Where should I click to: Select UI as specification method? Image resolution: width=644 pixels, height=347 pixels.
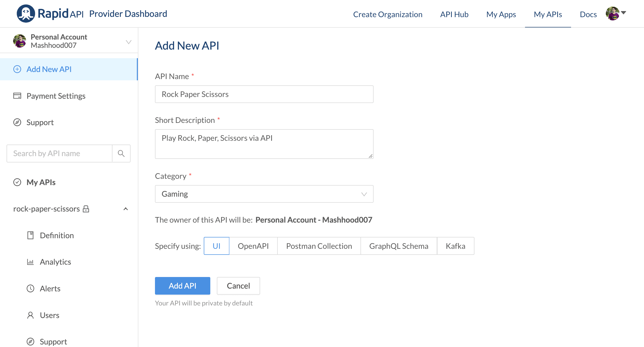pos(216,246)
